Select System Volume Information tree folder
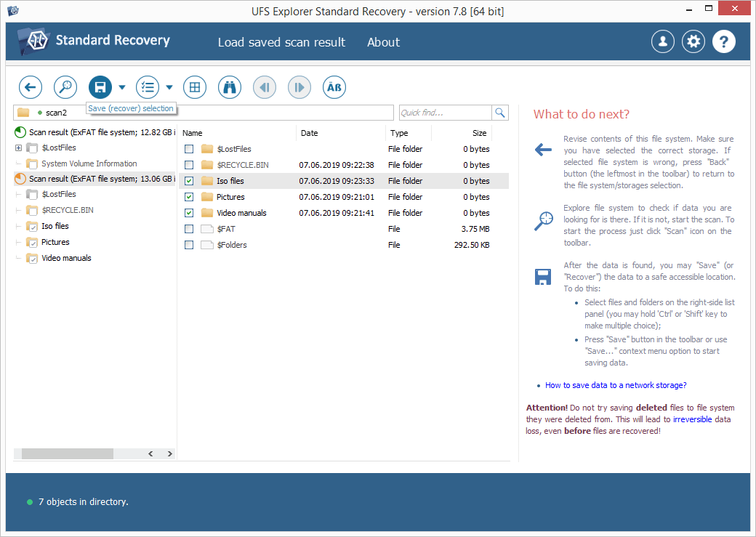756x537 pixels. tap(89, 163)
